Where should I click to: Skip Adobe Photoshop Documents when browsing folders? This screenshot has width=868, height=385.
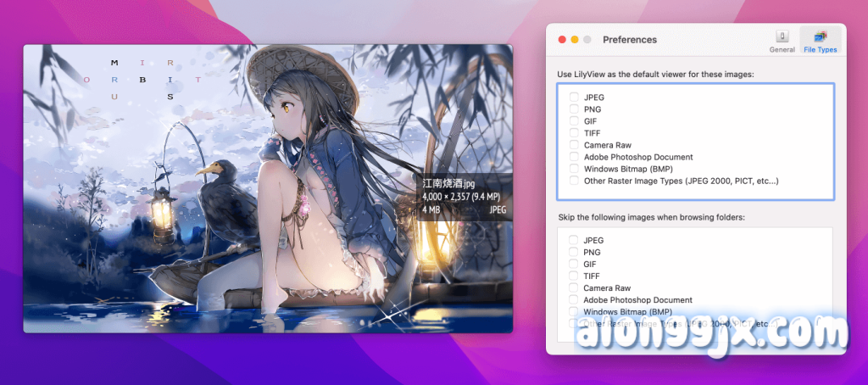click(574, 299)
